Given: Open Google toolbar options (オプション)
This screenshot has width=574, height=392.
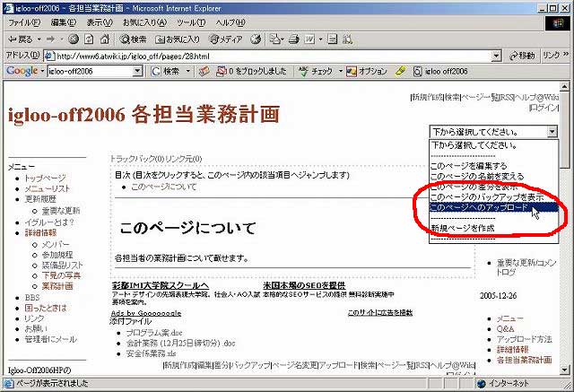Looking at the screenshot, I should point(367,71).
